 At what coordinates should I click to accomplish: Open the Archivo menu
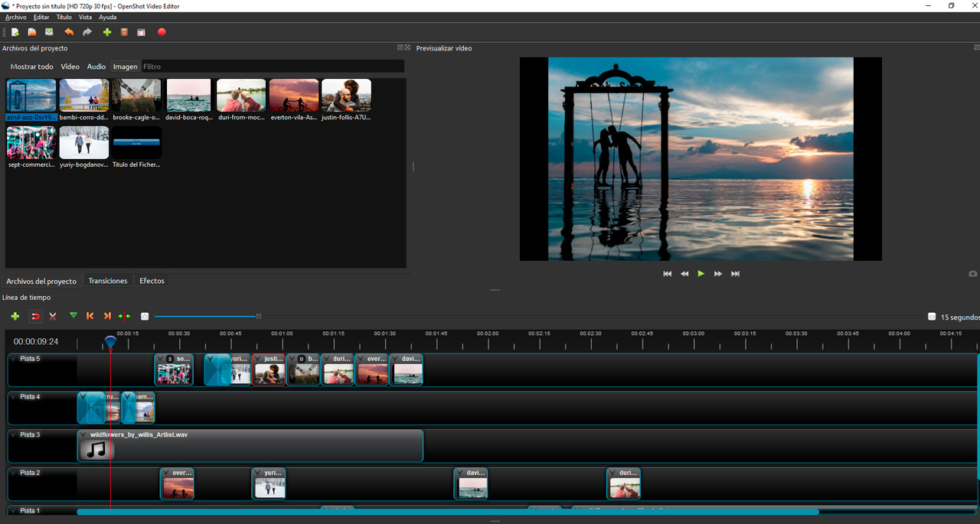pyautogui.click(x=15, y=17)
